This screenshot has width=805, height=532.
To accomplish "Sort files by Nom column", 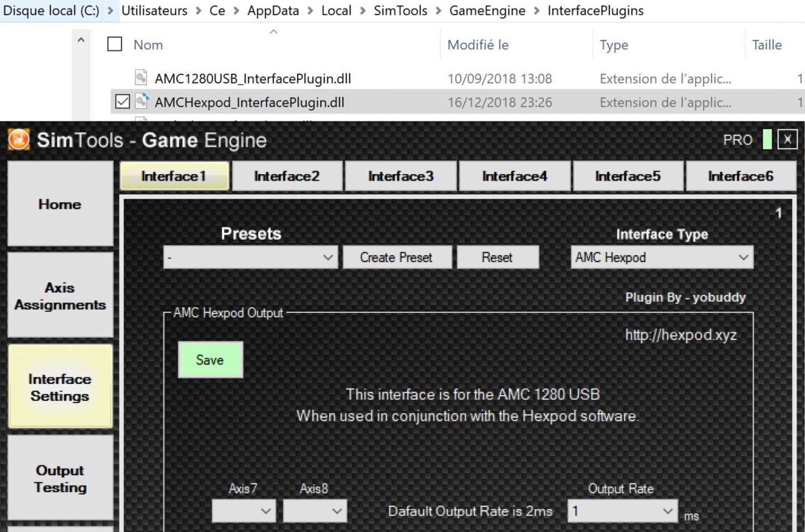I will click(148, 45).
